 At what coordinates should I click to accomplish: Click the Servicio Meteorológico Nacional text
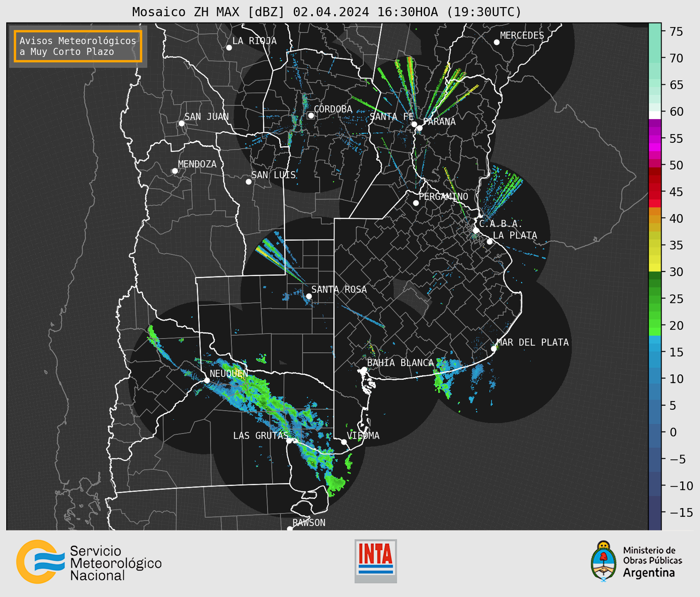tap(116, 563)
